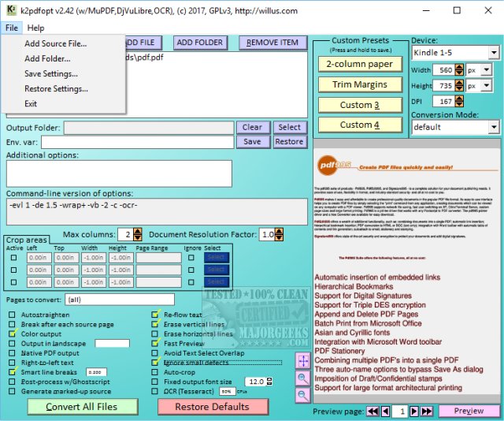Image resolution: width=504 pixels, height=421 pixels.
Task: Go to next preview page
Action: [414, 411]
